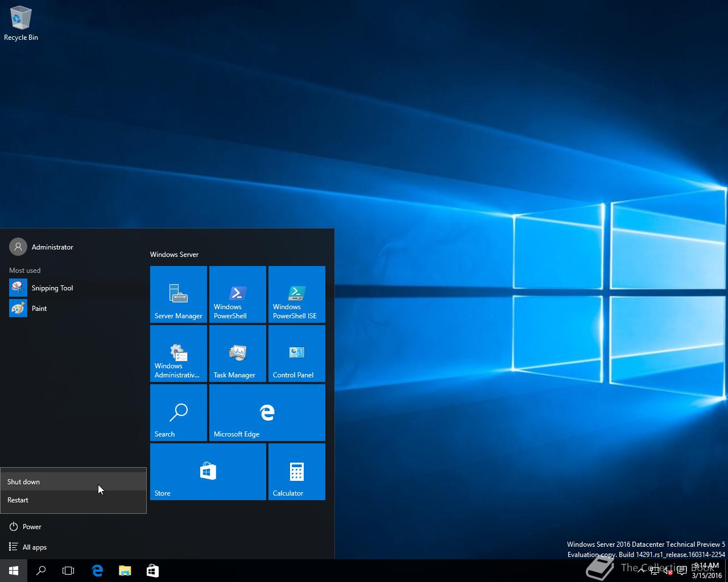Click the Windows Server group heading
The height and width of the screenshot is (582, 728).
click(x=174, y=255)
